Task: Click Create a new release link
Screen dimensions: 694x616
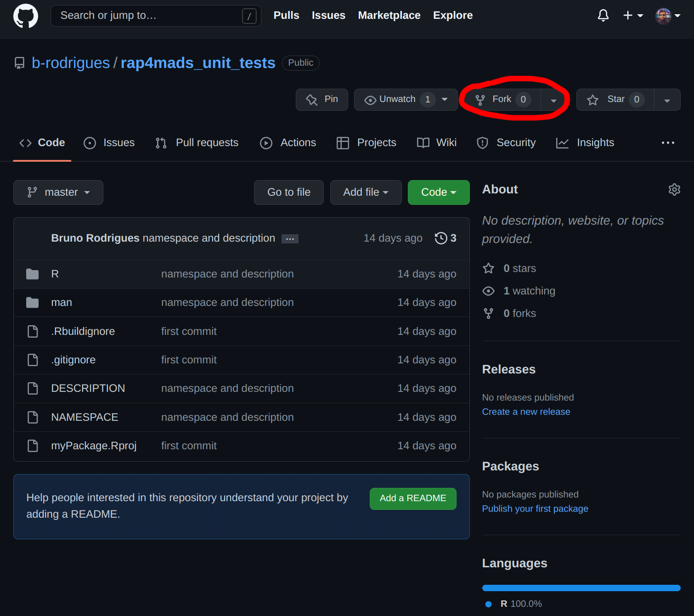Action: click(x=526, y=412)
